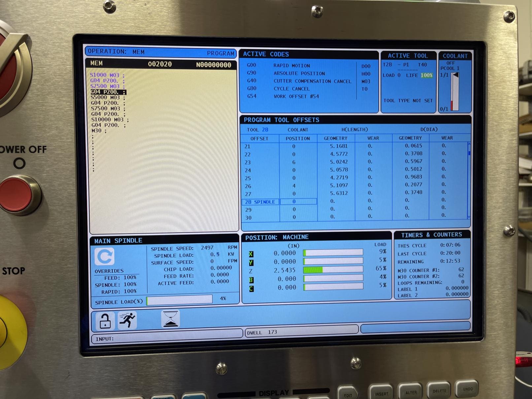Click the INPUT field

167,339
